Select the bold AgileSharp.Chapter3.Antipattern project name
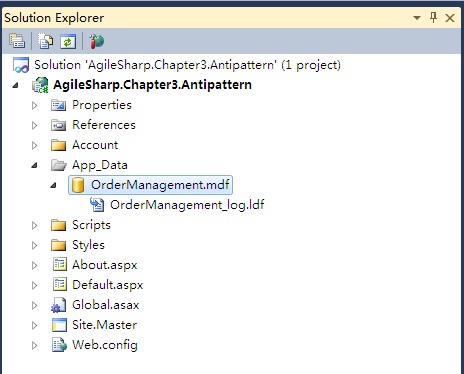 (152, 85)
